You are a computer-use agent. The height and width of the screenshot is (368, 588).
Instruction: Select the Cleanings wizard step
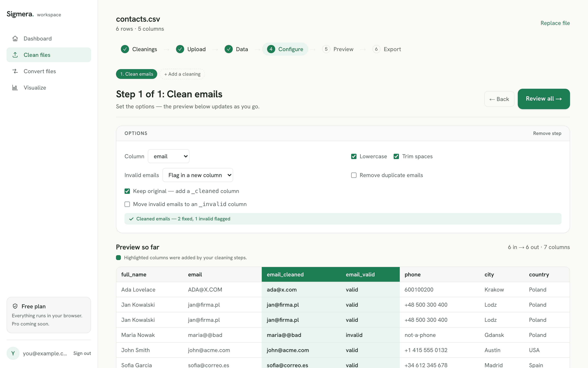139,49
